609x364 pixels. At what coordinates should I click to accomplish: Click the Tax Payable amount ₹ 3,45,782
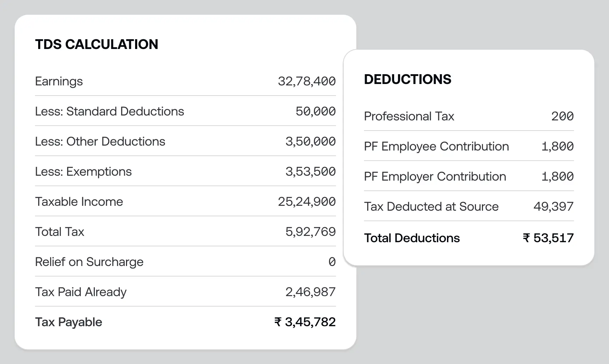(x=305, y=322)
